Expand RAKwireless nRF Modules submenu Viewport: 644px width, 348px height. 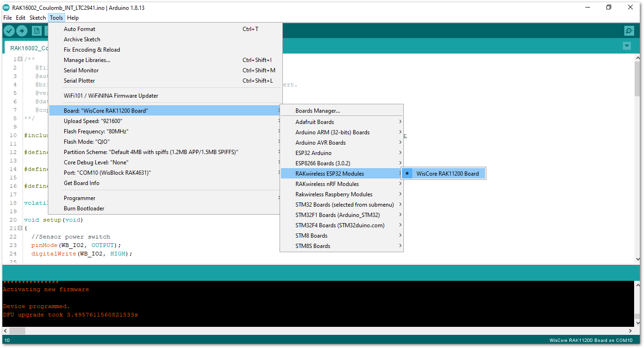[x=341, y=184]
